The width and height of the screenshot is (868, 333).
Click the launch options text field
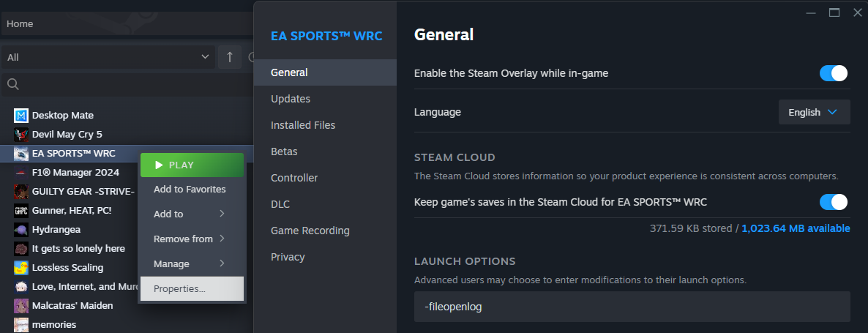coord(630,307)
